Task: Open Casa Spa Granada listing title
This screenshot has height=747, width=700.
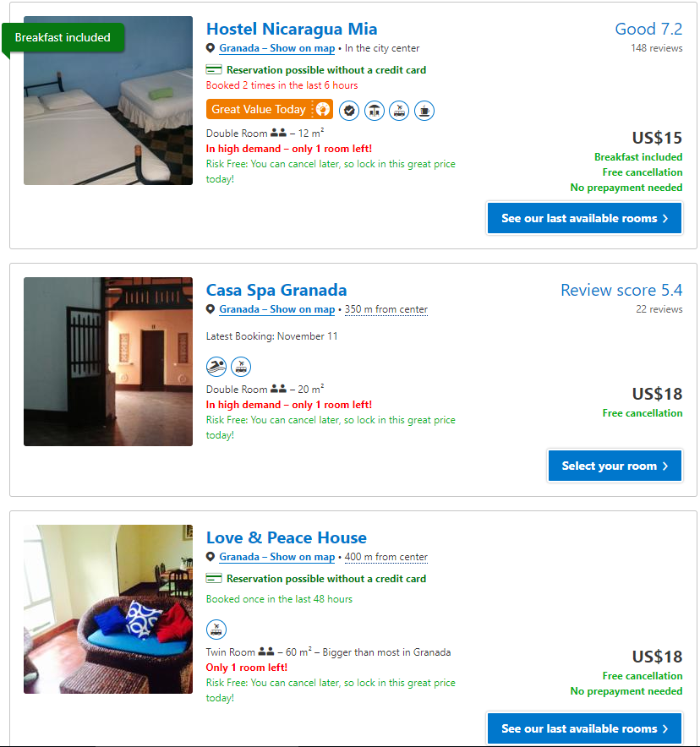Action: point(276,290)
